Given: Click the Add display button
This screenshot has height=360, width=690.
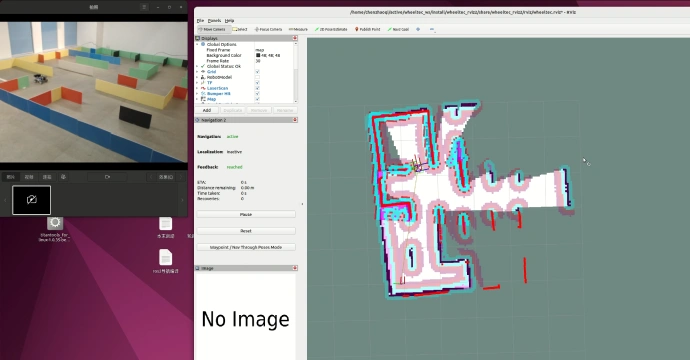Looking at the screenshot, I should coord(207,110).
